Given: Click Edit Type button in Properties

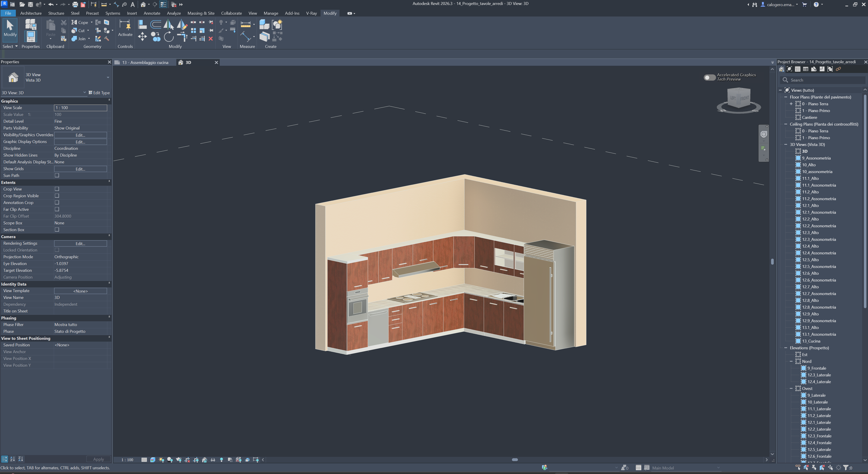Looking at the screenshot, I should 99,93.
